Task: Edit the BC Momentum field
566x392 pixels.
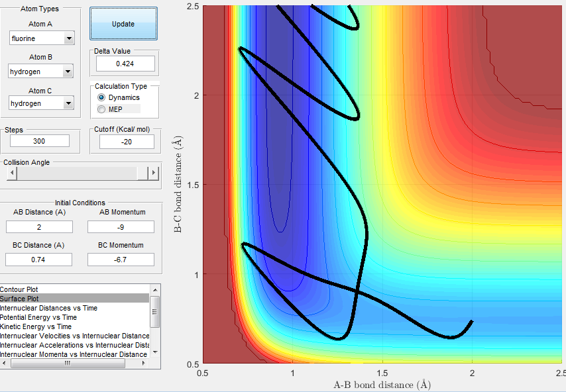Action: click(121, 260)
